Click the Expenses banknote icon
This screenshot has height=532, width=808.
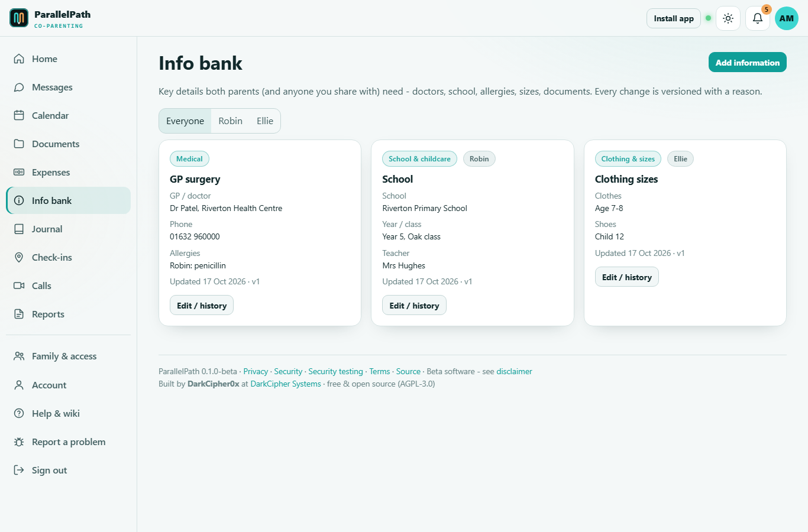pyautogui.click(x=19, y=172)
